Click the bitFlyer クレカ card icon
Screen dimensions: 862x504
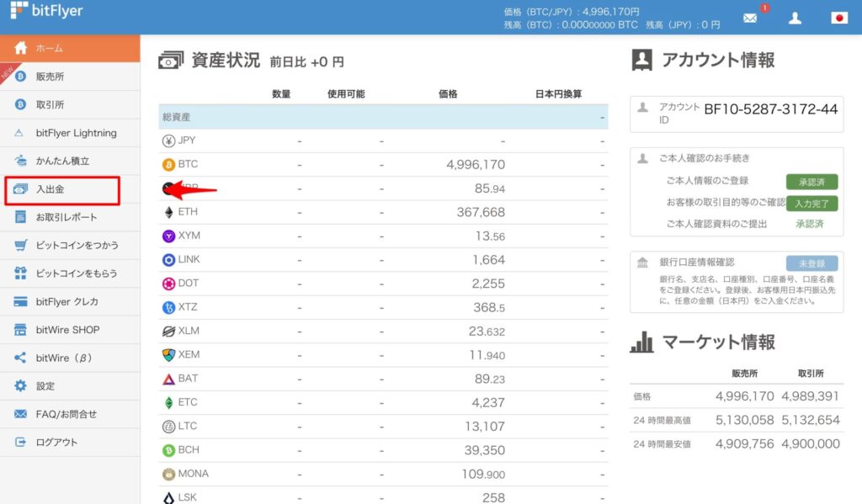coord(20,302)
